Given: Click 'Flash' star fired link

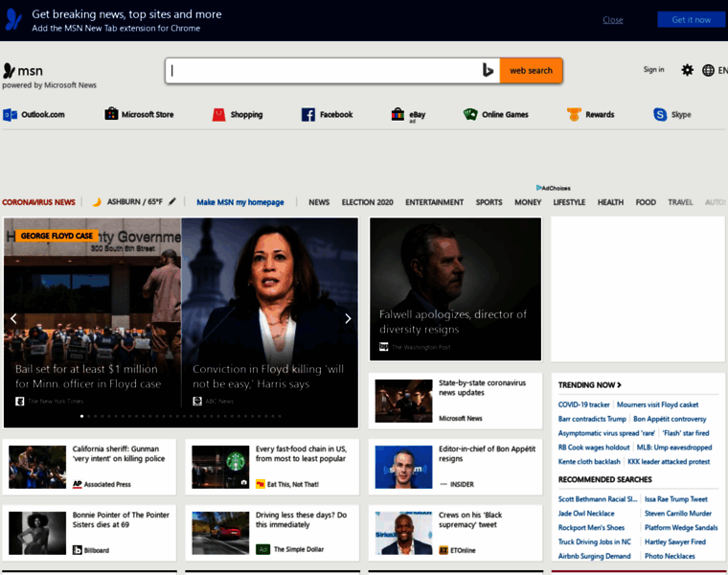Looking at the screenshot, I should [x=686, y=433].
